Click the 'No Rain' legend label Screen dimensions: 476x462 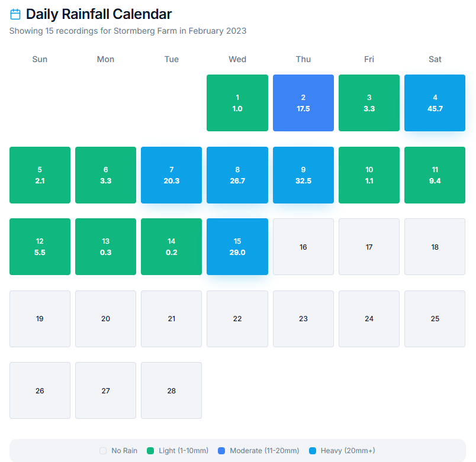pos(123,451)
